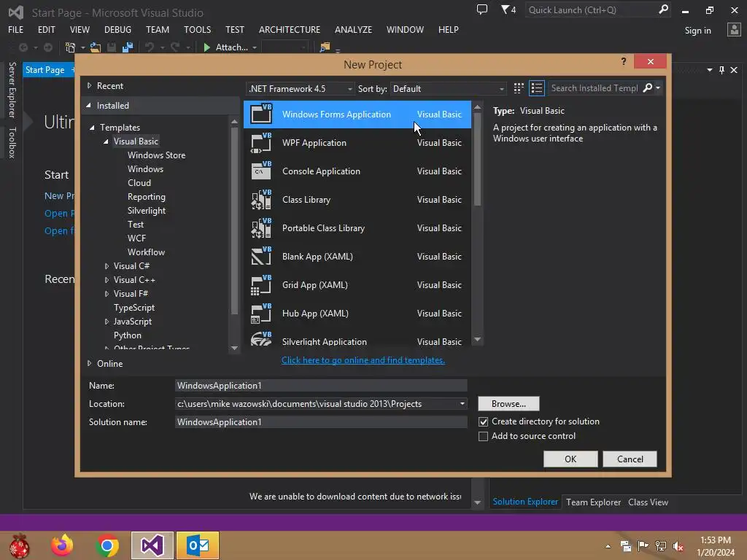Open the ANALYZE menu
Viewport: 747px width, 560px height.
[353, 29]
